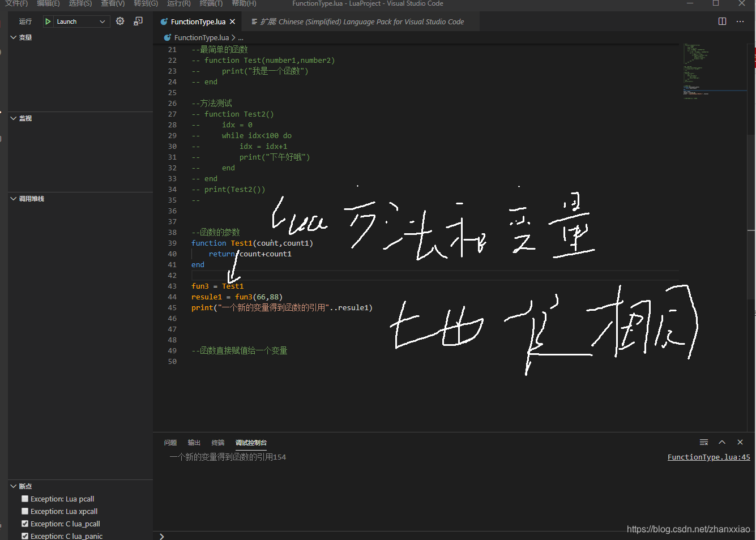Image resolution: width=756 pixels, height=540 pixels.
Task: Switch to the FunctionType.lua editor tab
Action: tap(198, 22)
